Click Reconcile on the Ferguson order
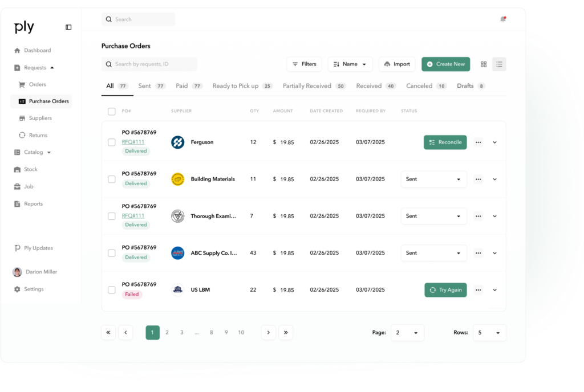The width and height of the screenshot is (584, 392). [445, 142]
